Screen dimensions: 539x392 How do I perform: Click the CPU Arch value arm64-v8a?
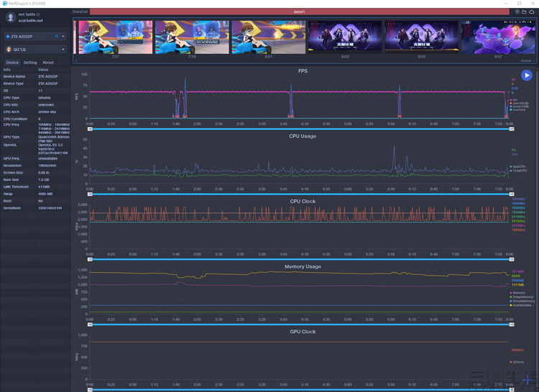(x=47, y=112)
